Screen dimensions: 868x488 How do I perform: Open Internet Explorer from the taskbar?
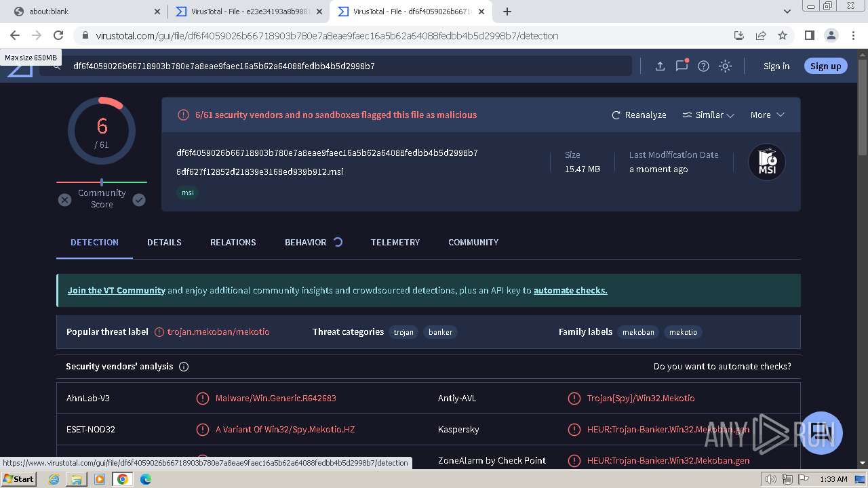[x=54, y=479]
